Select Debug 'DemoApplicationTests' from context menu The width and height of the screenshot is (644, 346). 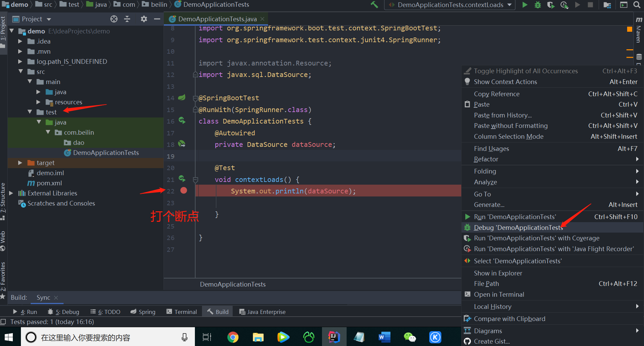pos(552,228)
